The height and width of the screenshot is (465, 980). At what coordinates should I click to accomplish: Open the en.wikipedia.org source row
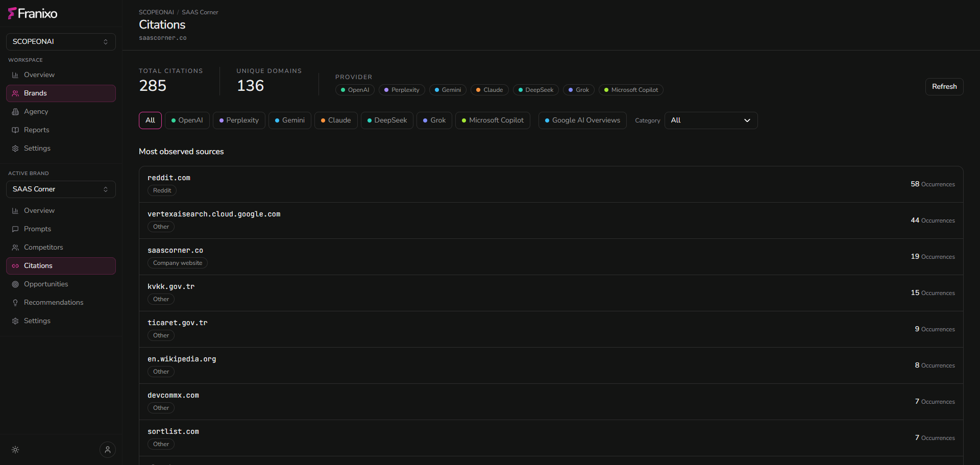551,365
